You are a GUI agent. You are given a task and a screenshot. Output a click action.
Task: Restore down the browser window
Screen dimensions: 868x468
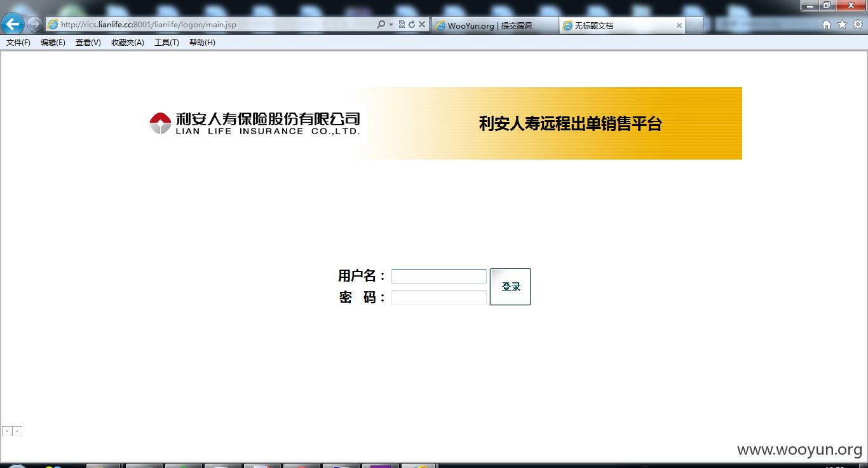827,5
